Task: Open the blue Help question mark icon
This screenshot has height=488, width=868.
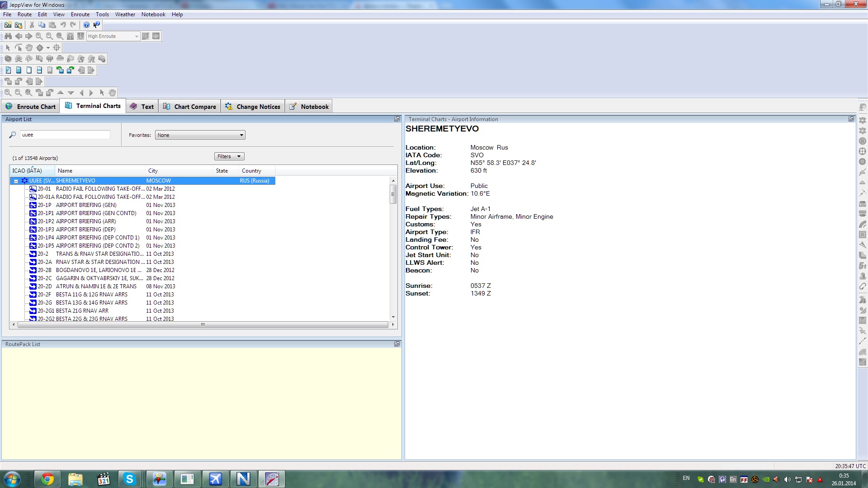Action: [x=86, y=25]
